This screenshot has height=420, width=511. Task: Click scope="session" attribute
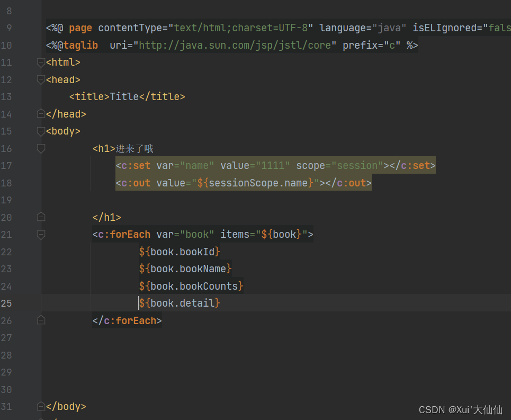(x=339, y=166)
